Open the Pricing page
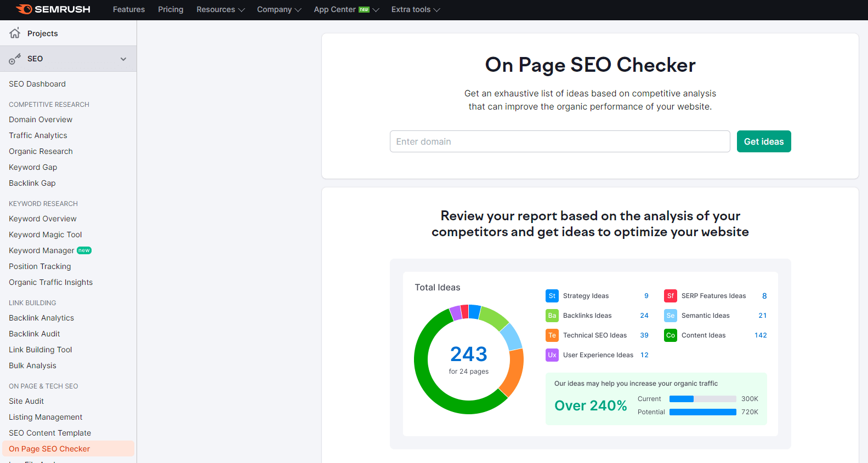Screen dimensions: 868x463 coord(171,9)
